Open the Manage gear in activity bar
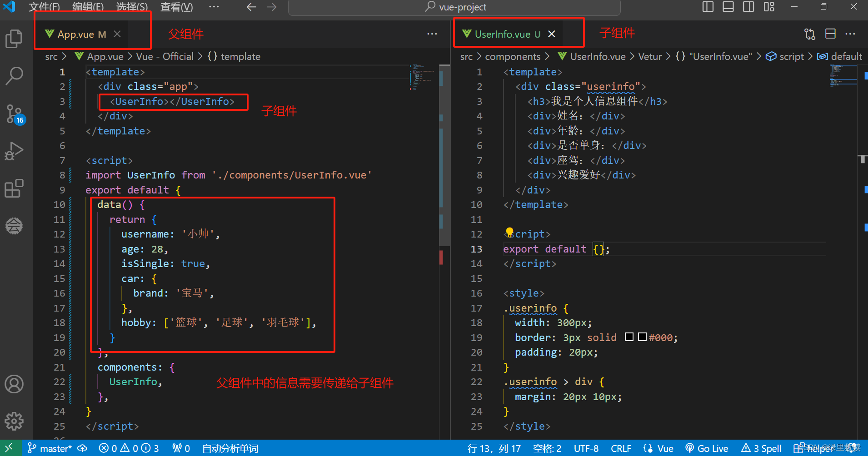 tap(14, 421)
